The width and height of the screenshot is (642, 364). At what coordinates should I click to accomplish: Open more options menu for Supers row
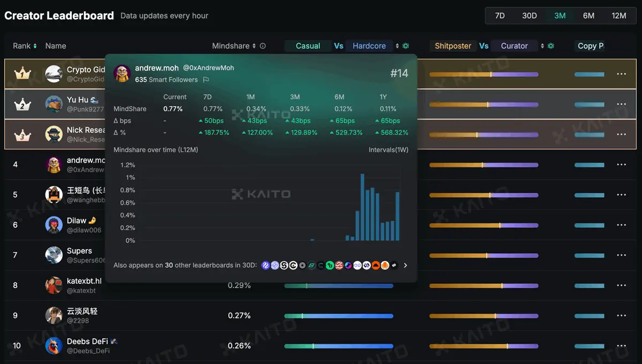pyautogui.click(x=621, y=255)
